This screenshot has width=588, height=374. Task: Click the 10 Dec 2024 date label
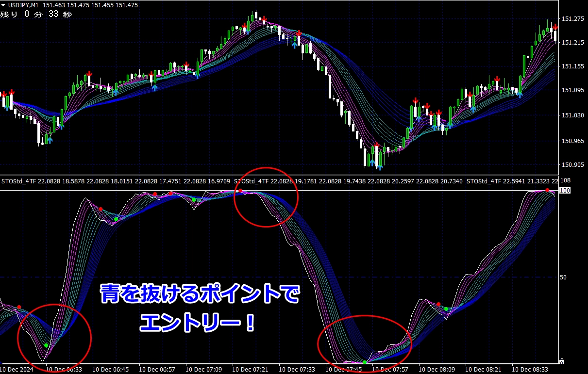tap(18, 369)
